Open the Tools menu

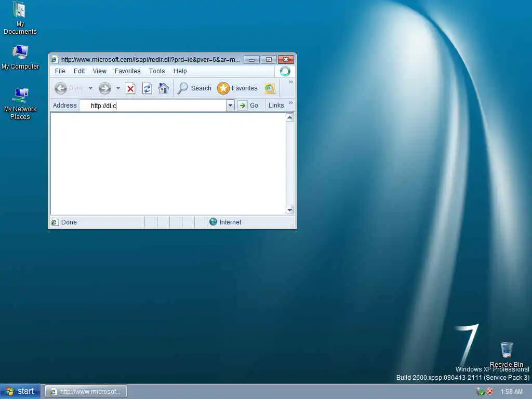pos(157,71)
